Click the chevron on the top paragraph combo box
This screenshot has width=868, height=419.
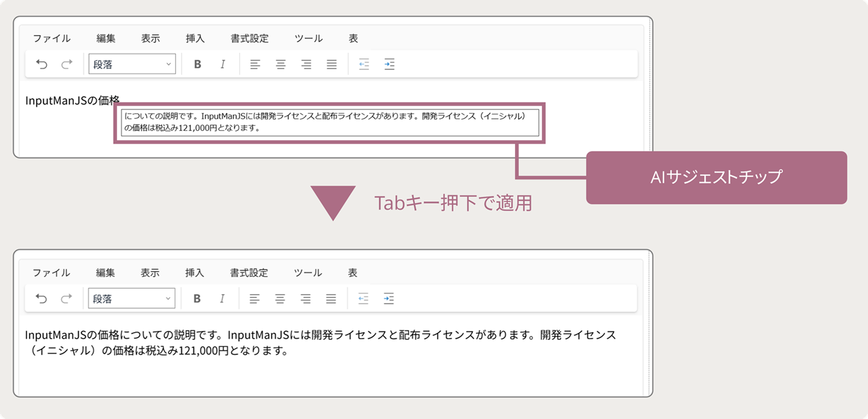pyautogui.click(x=168, y=64)
